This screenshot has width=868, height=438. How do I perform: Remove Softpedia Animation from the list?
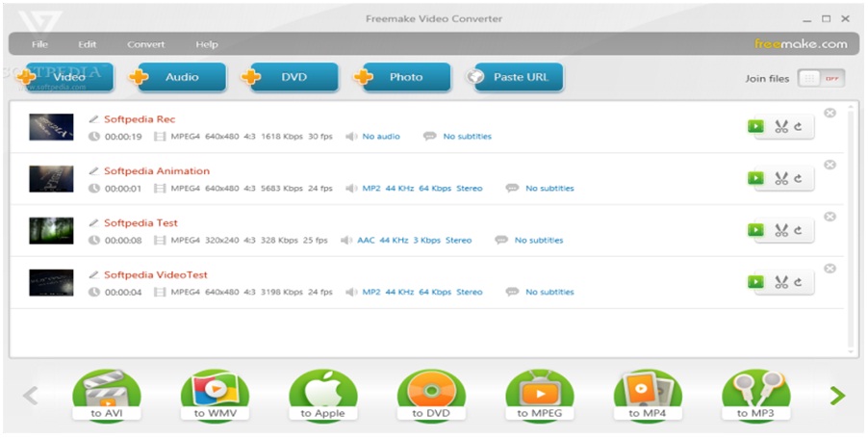(830, 165)
